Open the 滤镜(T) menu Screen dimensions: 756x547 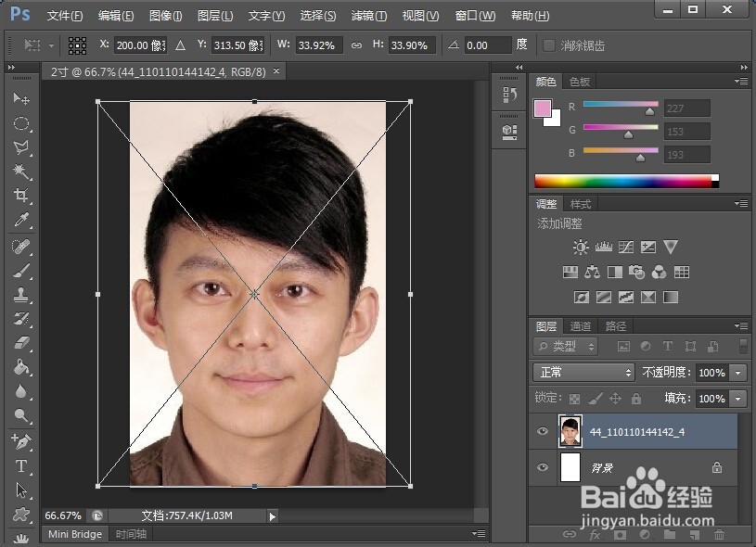pos(369,16)
